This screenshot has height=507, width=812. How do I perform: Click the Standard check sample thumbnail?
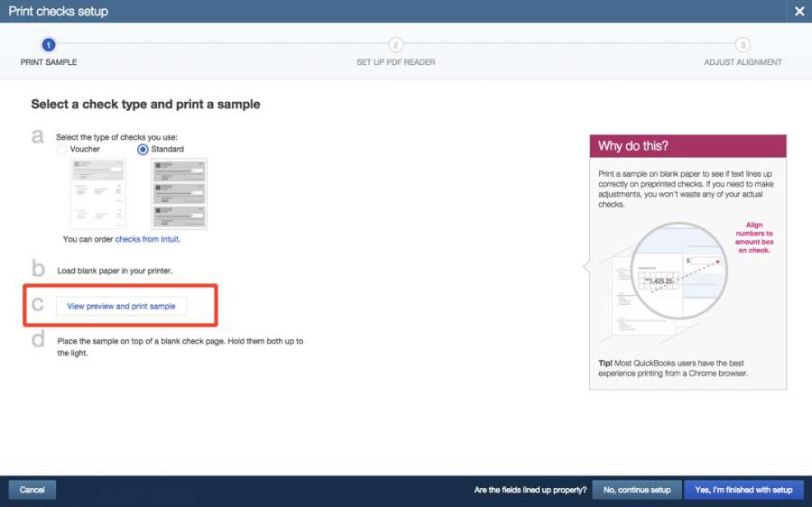[x=179, y=193]
